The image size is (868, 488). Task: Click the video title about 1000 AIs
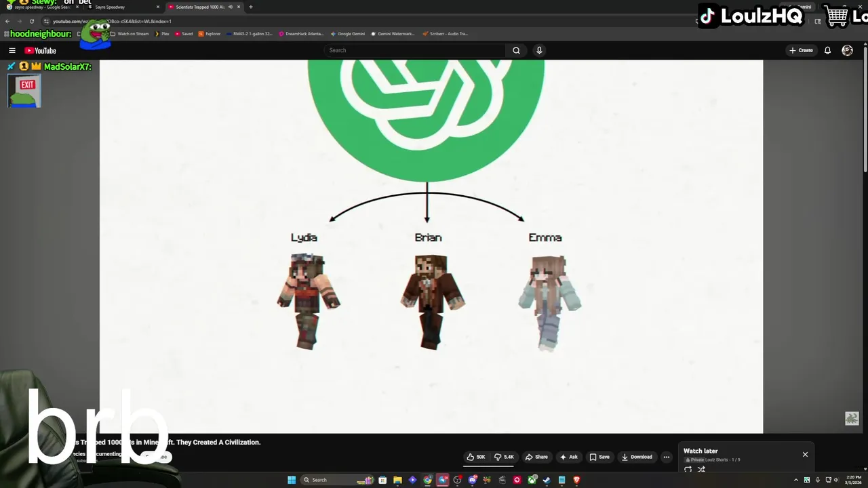click(164, 442)
